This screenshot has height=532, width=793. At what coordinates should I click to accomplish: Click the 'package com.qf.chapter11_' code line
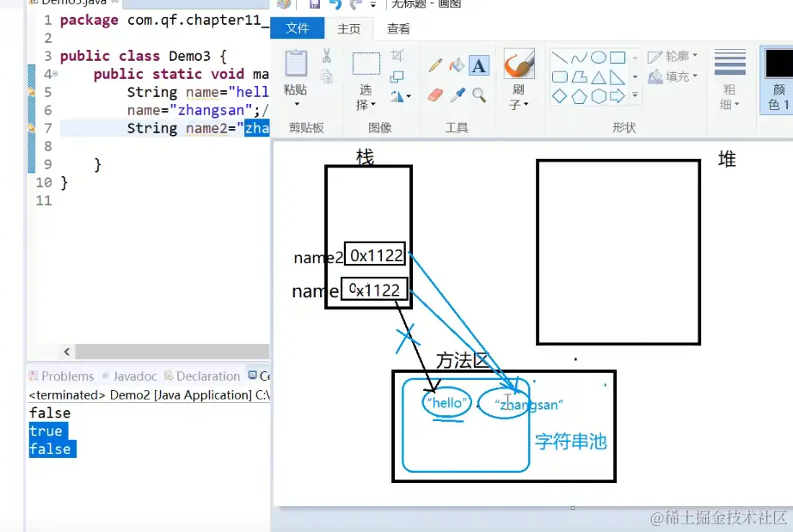coord(164,21)
